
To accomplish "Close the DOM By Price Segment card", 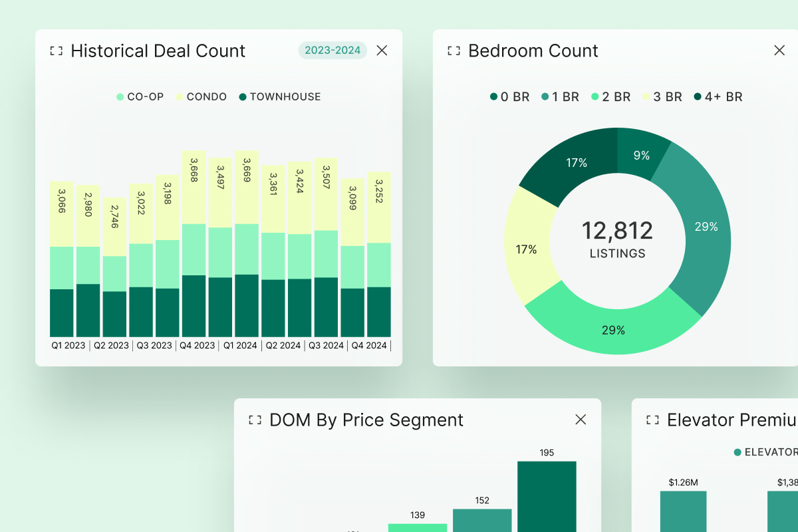I will (581, 420).
